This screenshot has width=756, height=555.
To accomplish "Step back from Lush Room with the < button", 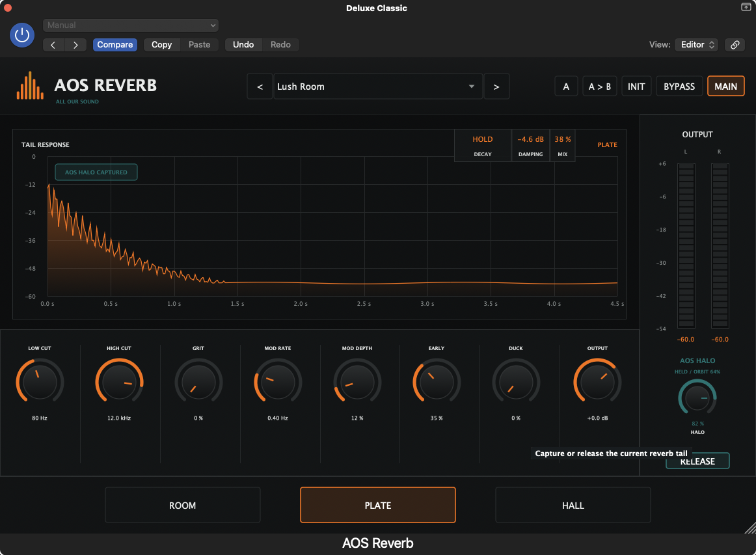I will 260,87.
